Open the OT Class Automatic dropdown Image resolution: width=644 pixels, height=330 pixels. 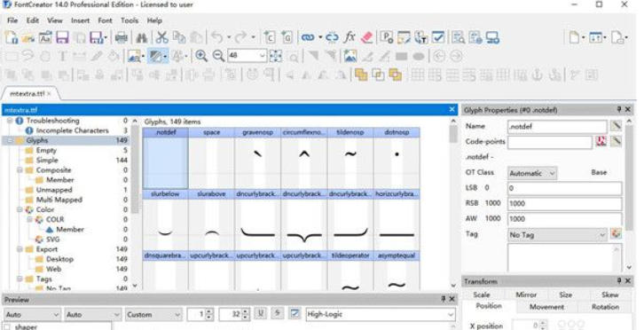(x=532, y=173)
